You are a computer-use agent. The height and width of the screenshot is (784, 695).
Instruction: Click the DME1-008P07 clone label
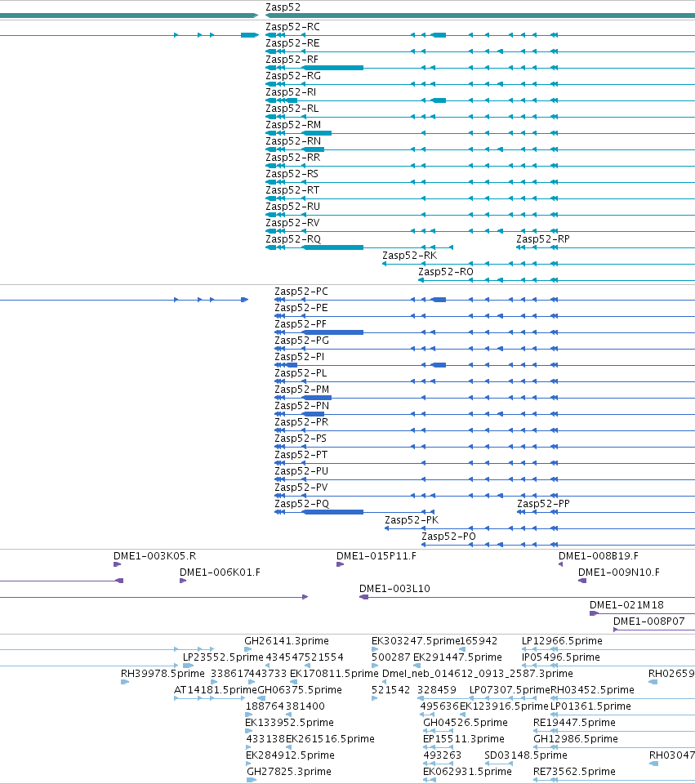[649, 621]
